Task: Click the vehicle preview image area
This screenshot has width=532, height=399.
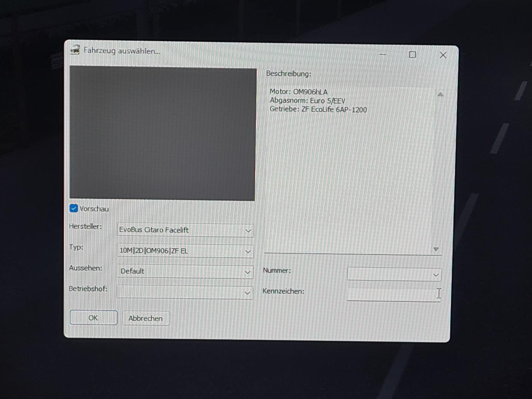Action: point(163,133)
